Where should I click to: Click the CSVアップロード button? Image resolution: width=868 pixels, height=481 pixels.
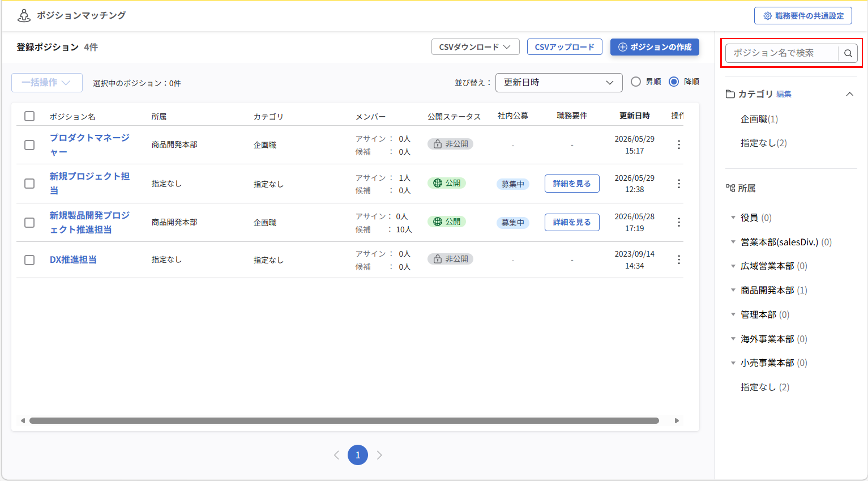pos(564,47)
